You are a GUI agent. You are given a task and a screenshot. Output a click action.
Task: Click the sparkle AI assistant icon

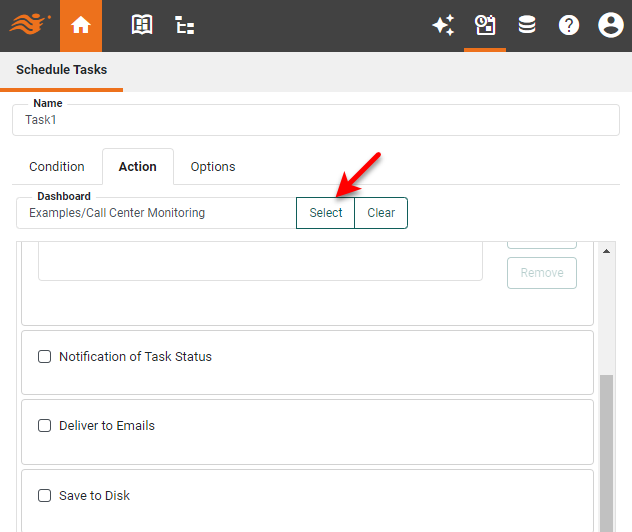point(443,26)
